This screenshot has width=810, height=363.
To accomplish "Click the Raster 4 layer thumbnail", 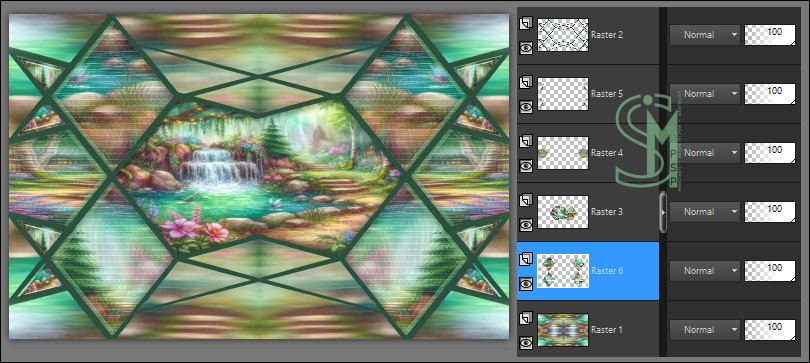I will [x=563, y=153].
